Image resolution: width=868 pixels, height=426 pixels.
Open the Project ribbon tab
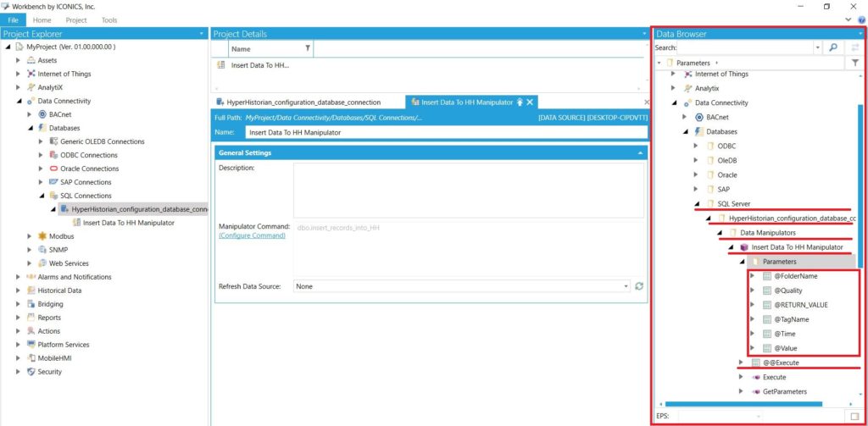coord(76,20)
